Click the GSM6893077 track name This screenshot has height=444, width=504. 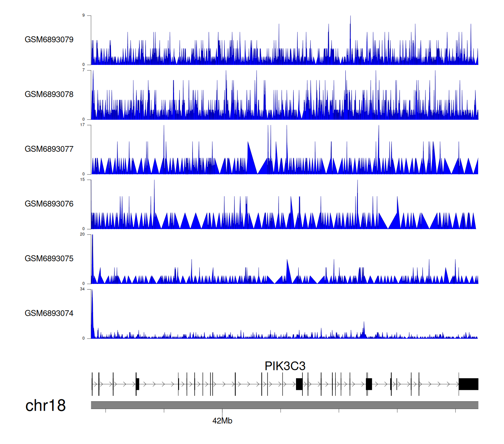(x=49, y=149)
